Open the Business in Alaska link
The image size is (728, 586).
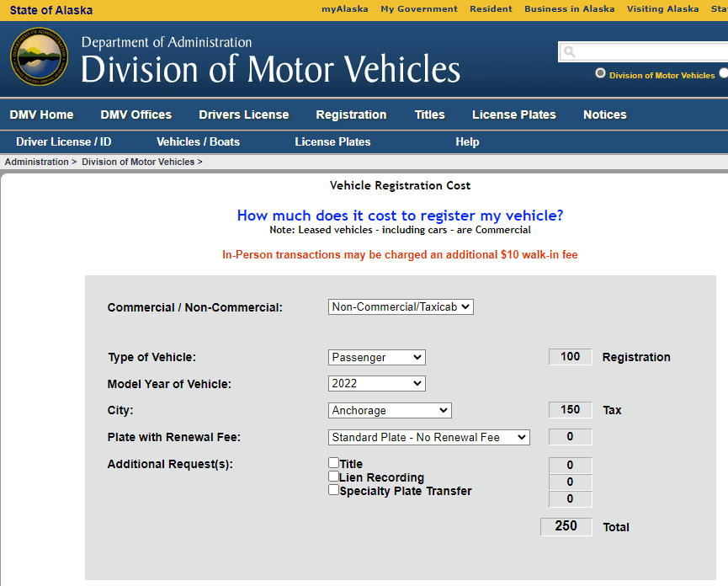tap(569, 8)
